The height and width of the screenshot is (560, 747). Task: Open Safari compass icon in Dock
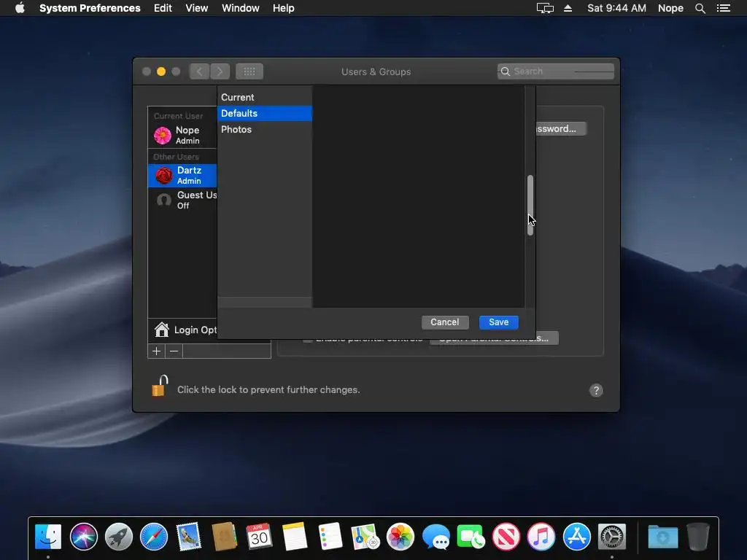click(x=154, y=537)
